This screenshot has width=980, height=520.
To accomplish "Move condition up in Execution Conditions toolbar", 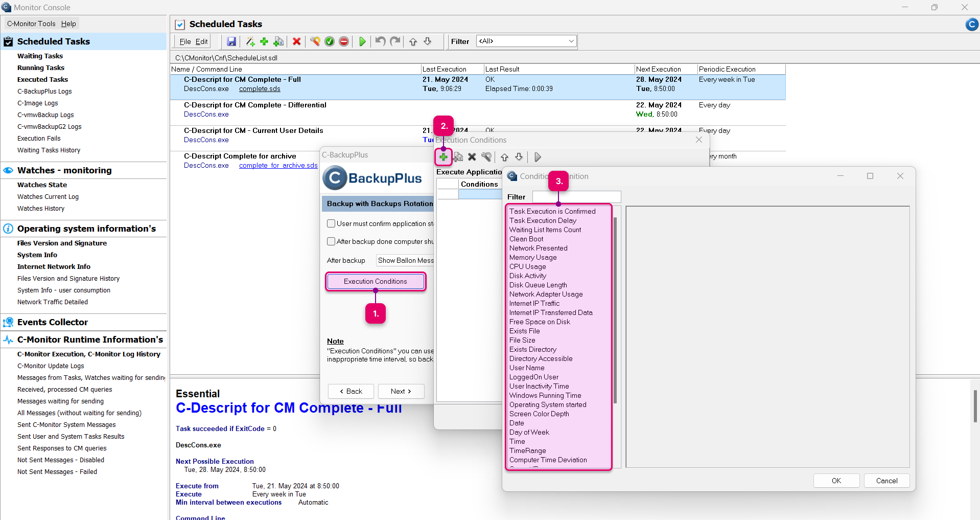I will (504, 157).
